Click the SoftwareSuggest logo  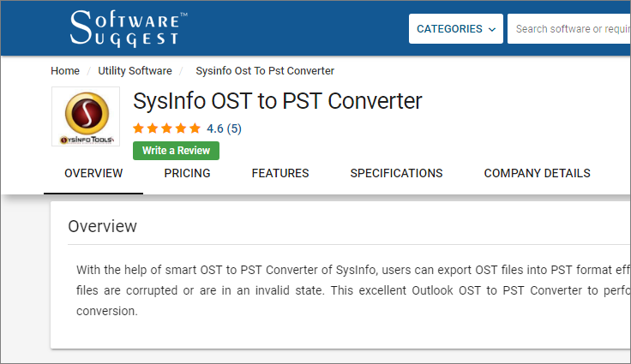pyautogui.click(x=129, y=28)
